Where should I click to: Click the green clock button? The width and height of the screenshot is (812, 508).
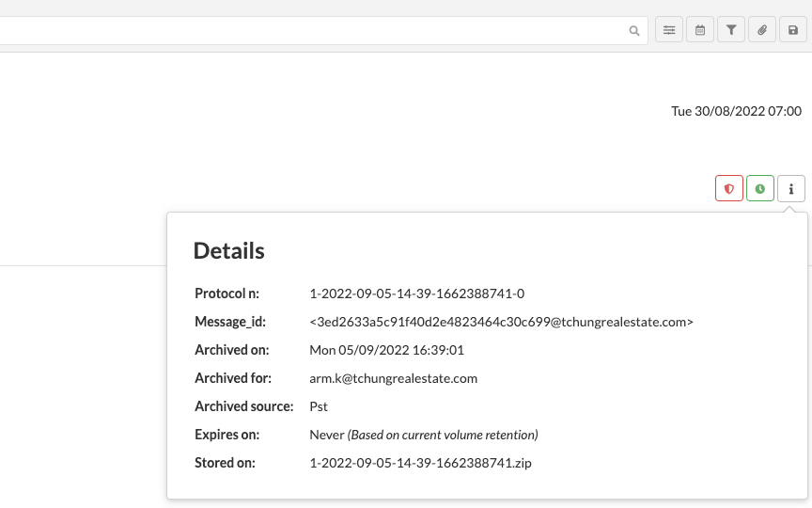pyautogui.click(x=760, y=188)
